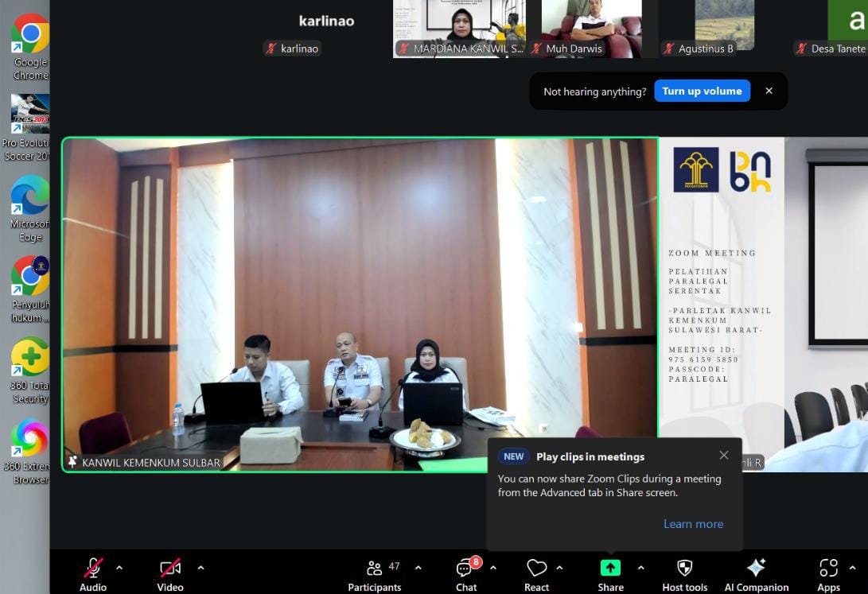Open the Chat panel with unread messages
The image size is (868, 594).
[465, 569]
